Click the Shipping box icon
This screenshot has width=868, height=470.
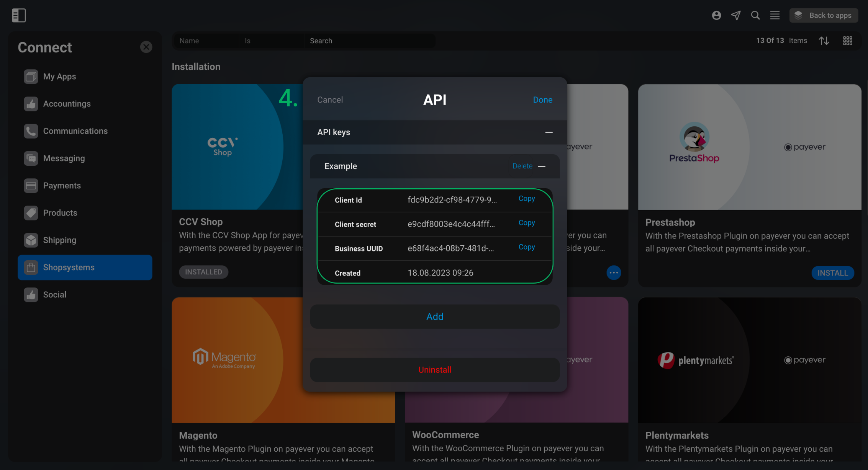pyautogui.click(x=31, y=240)
